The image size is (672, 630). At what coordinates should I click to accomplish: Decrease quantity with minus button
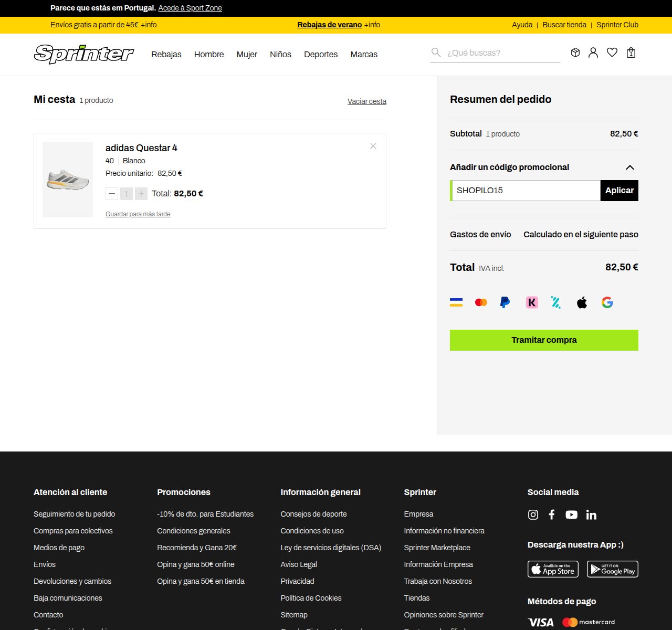(112, 194)
